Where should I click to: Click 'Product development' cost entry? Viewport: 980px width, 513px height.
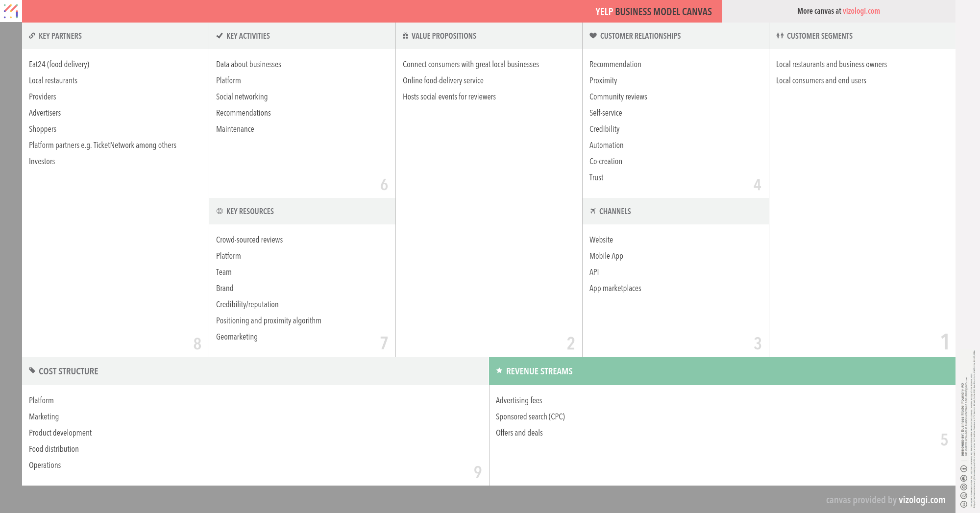pos(60,433)
